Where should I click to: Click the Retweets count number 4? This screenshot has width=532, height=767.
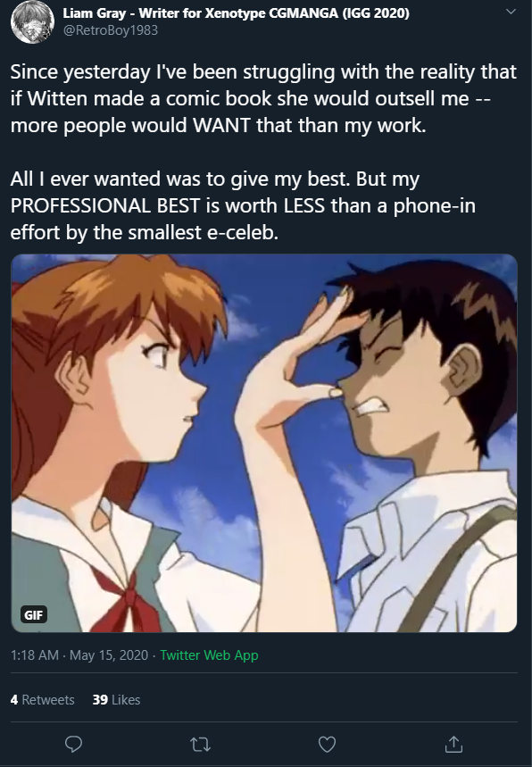click(x=14, y=699)
